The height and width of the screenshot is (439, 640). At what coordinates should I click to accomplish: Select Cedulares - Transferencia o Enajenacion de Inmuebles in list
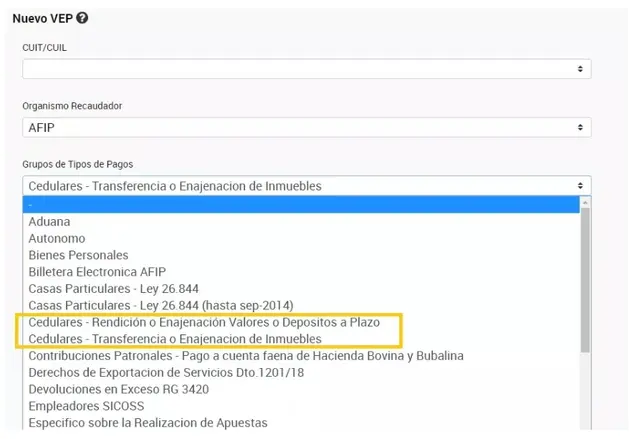tap(301, 339)
